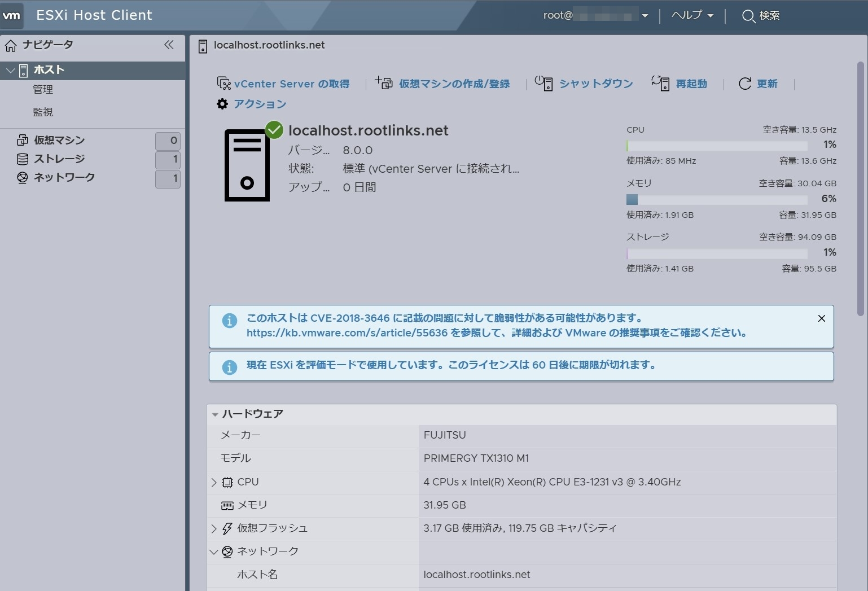Image resolution: width=868 pixels, height=591 pixels.
Task: Click the 仮想マシン count badge 0
Action: [x=168, y=141]
